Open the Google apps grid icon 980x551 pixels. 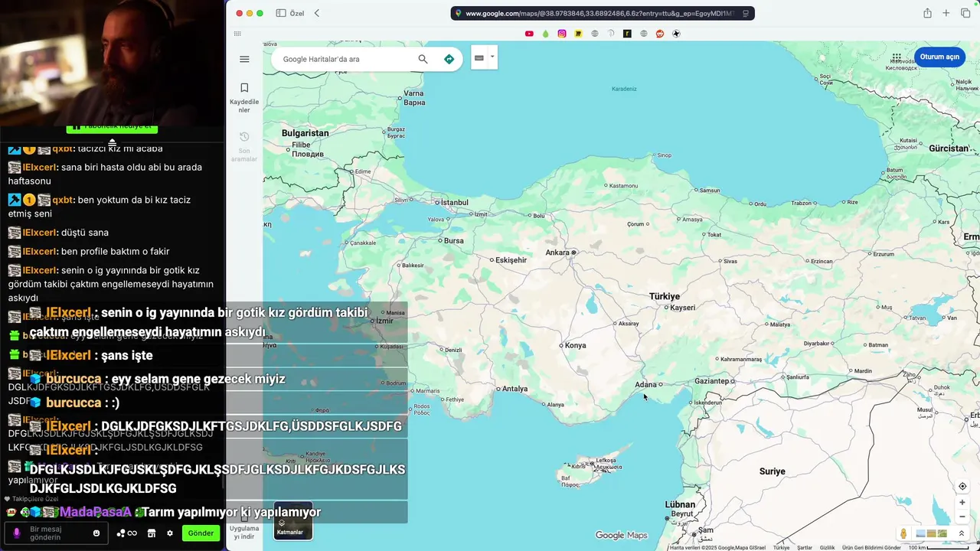[x=897, y=57]
